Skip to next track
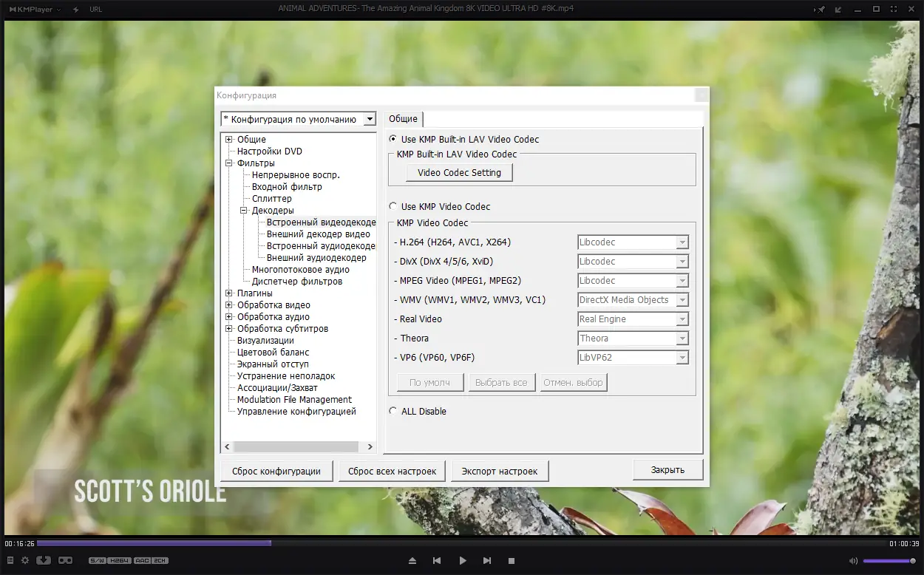924x575 pixels. click(x=487, y=561)
